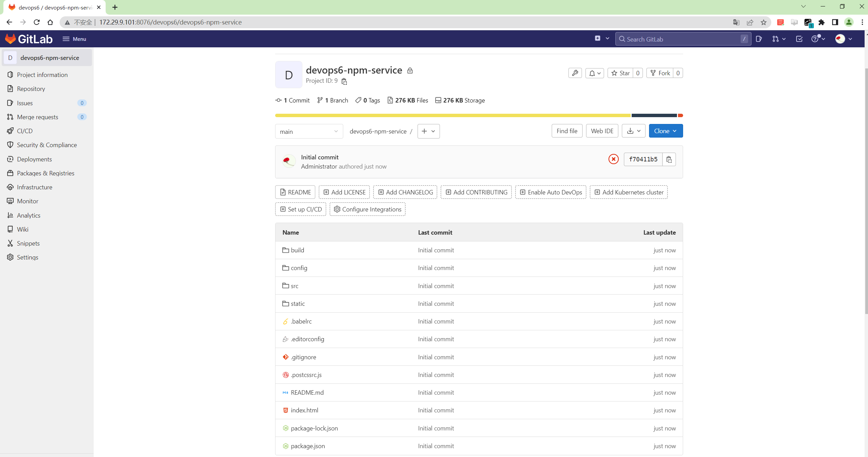Image resolution: width=868 pixels, height=457 pixels.
Task: Open the To-Do List icon in navbar
Action: pos(799,39)
